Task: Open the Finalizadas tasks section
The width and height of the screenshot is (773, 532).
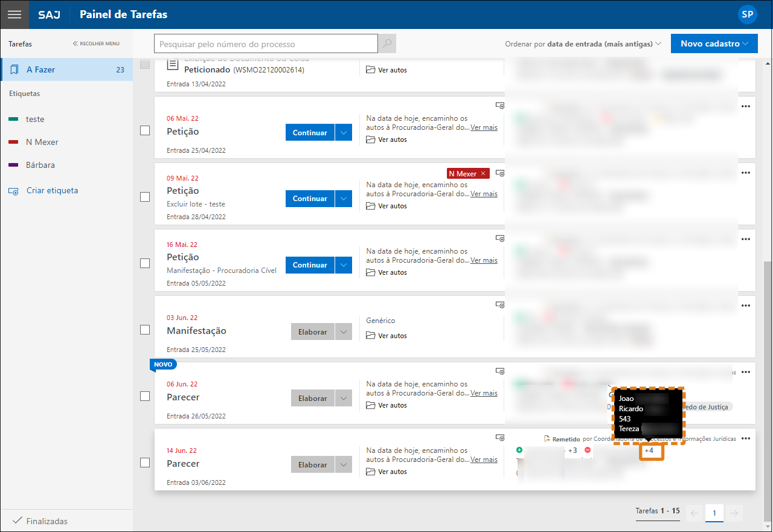Action: [47, 521]
